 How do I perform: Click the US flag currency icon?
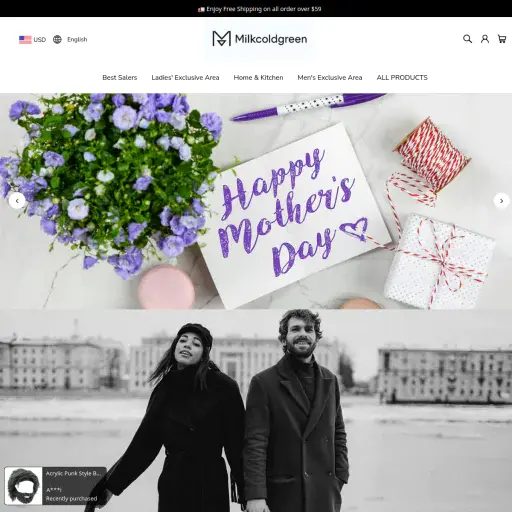[25, 40]
